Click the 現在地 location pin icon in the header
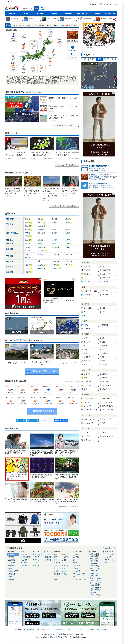The width and height of the screenshot is (124, 644). 42,8
